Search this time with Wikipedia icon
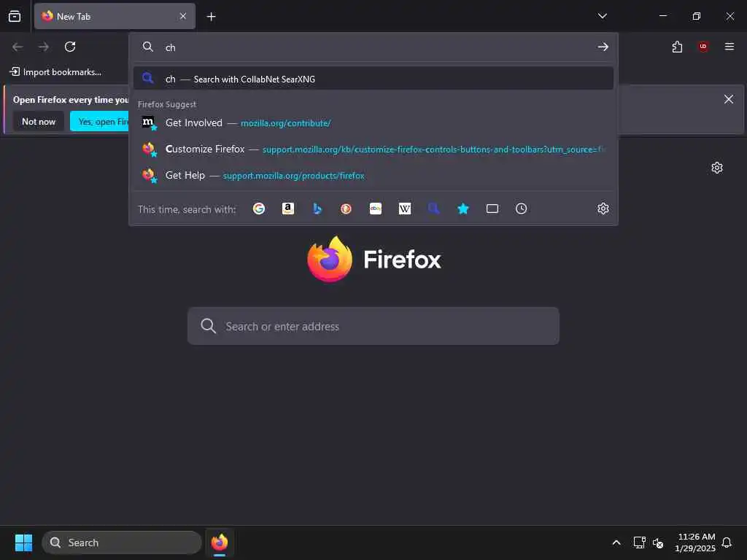This screenshot has width=747, height=560. (x=404, y=209)
